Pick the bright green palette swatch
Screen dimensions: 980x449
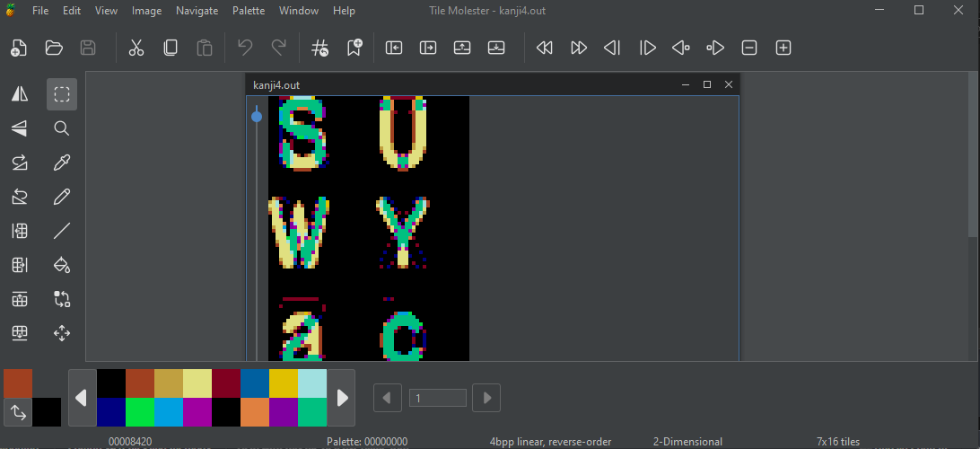tap(140, 412)
